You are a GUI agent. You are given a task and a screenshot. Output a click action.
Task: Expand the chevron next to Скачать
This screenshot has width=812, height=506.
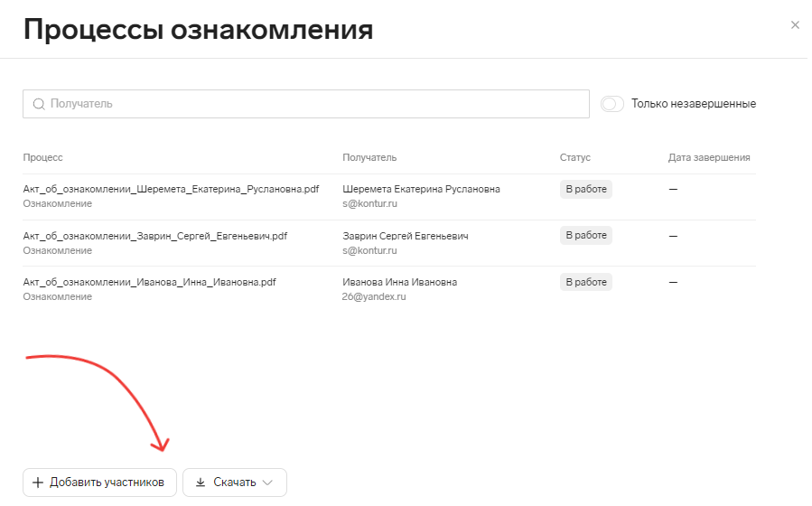pyautogui.click(x=267, y=483)
